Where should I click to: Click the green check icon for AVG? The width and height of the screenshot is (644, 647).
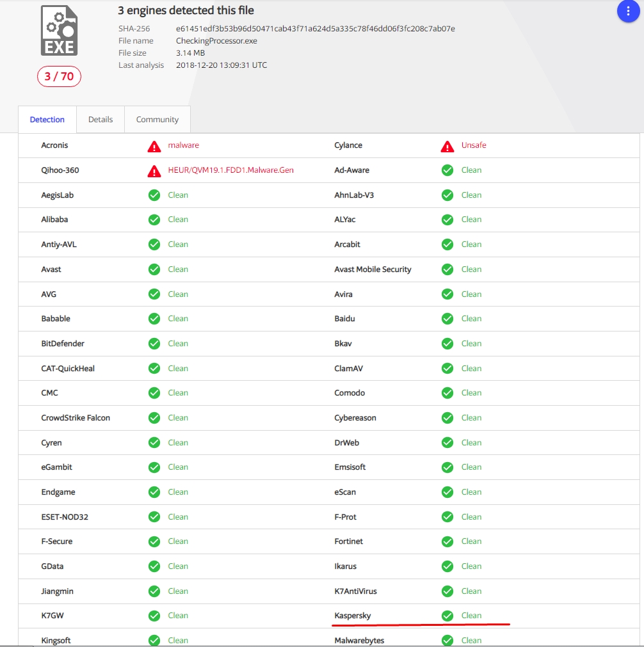click(154, 294)
